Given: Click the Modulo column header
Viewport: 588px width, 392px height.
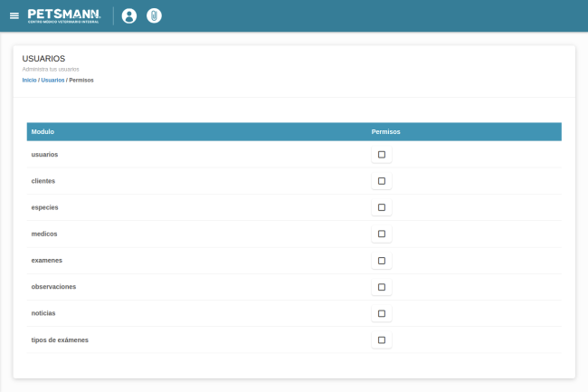Looking at the screenshot, I should click(43, 131).
